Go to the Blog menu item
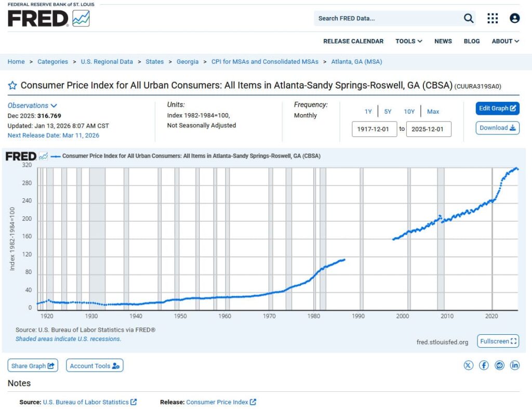 pos(472,41)
